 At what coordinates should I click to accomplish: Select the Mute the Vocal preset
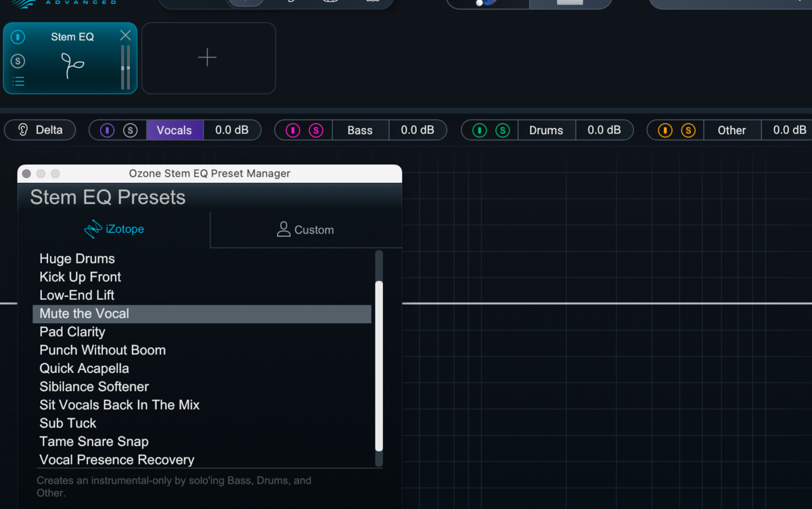202,313
